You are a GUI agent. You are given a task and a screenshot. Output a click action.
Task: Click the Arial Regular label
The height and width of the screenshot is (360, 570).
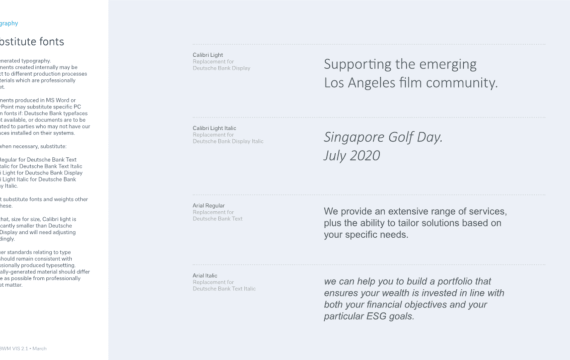(x=208, y=205)
